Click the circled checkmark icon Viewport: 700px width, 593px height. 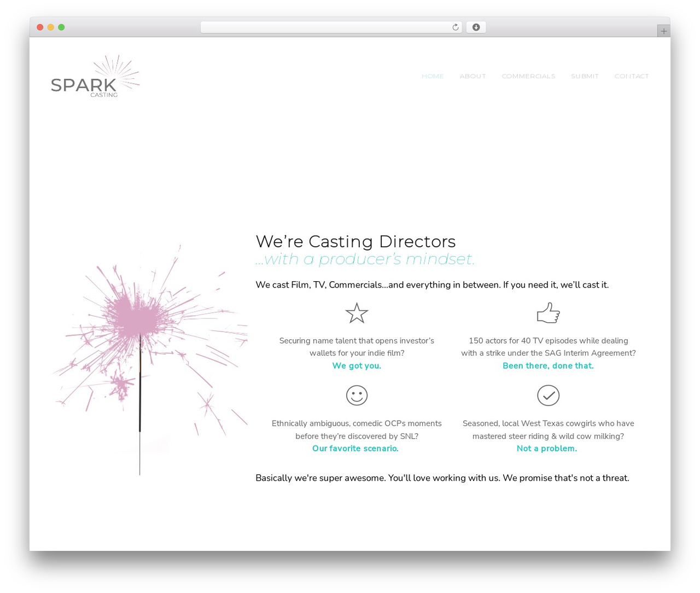tap(548, 395)
